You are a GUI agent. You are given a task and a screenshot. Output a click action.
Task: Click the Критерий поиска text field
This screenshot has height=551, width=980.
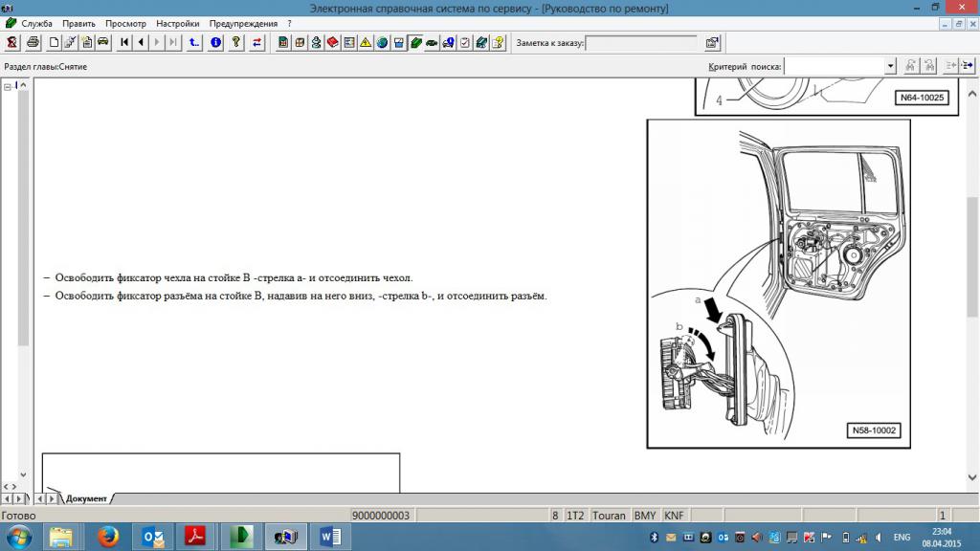coord(835,66)
